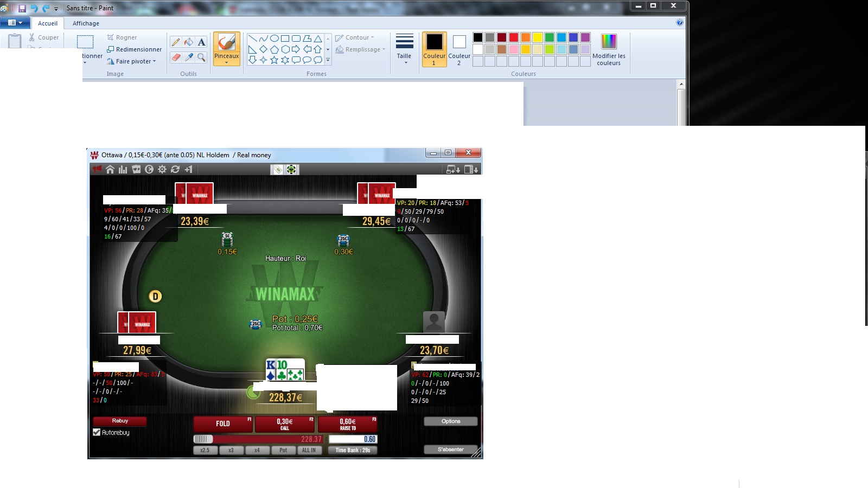Viewport: 868px width, 488px height.
Task: Open the poker table Options button
Action: (x=451, y=421)
